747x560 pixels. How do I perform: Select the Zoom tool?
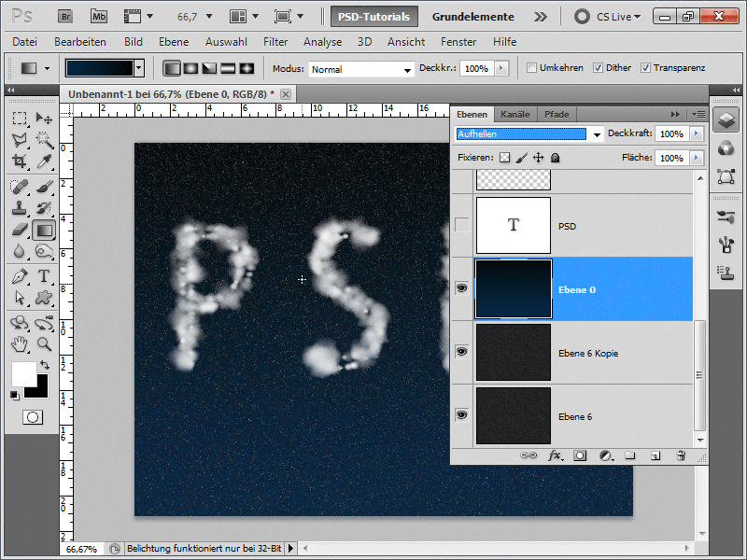44,343
